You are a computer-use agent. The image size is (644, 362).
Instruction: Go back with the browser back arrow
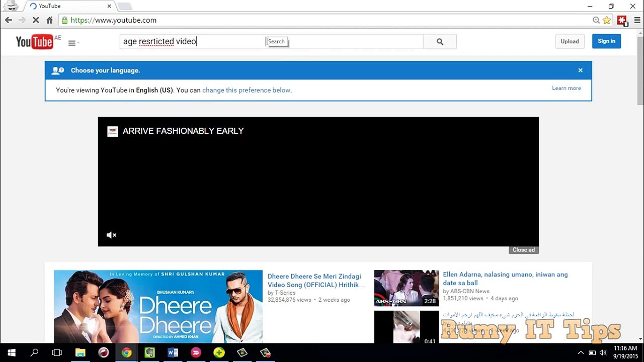point(9,20)
